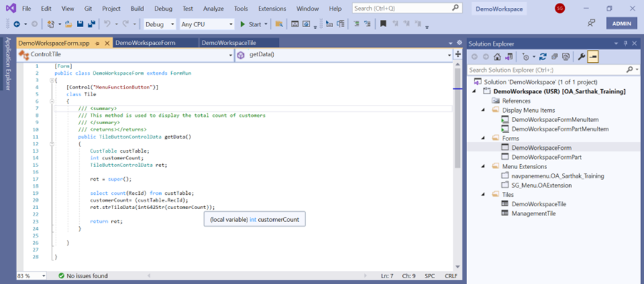Screen dimensions: 644x284
Task: Collapse the Forms folder node
Action: [484, 138]
